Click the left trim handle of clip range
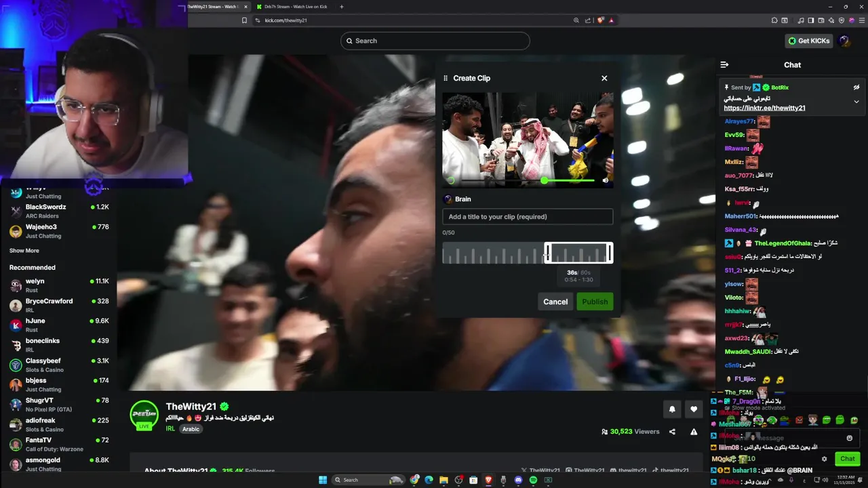The image size is (868, 488). (x=547, y=253)
